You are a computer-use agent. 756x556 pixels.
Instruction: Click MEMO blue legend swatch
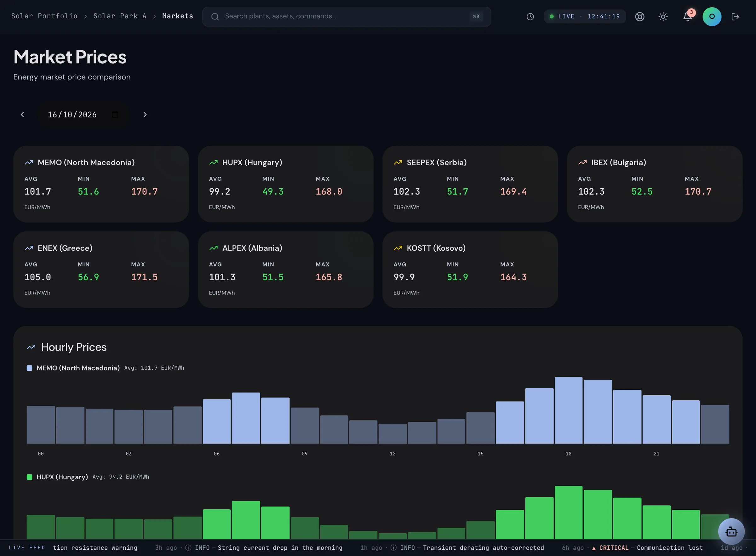(29, 368)
